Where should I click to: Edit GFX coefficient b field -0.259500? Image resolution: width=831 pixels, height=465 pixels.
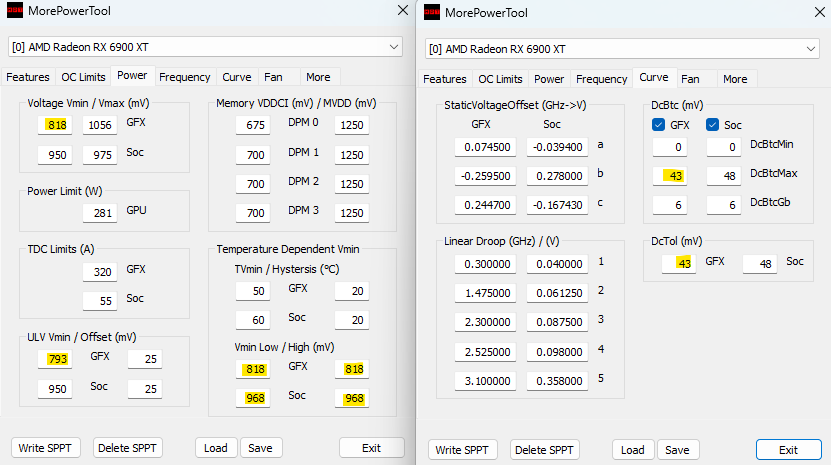click(x=485, y=176)
